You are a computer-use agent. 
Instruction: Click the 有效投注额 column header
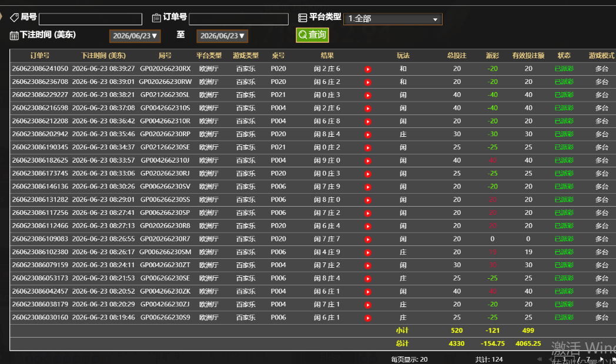[528, 56]
